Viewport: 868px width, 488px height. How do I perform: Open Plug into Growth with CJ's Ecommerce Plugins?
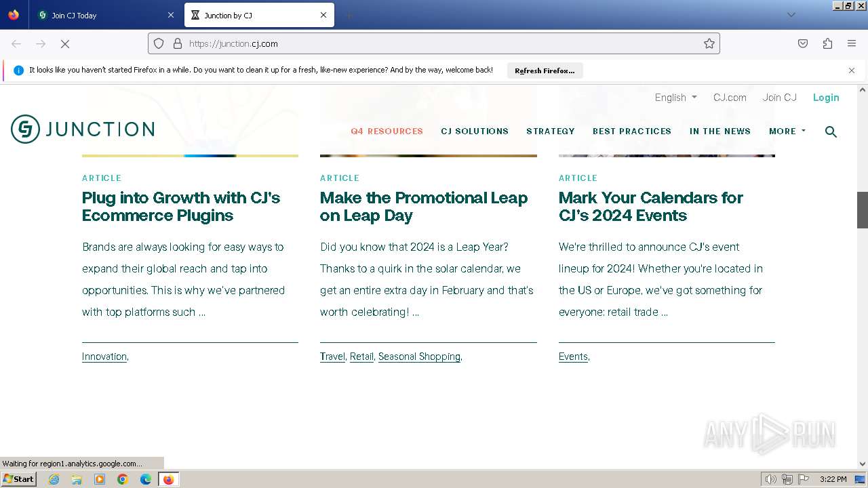[181, 207]
